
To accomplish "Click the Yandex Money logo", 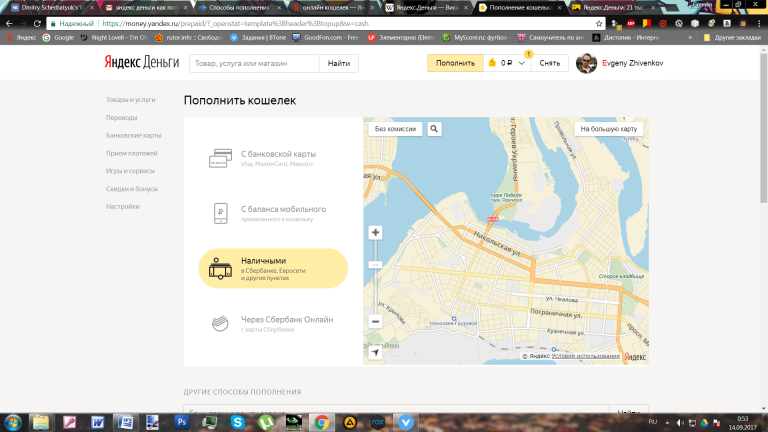I will point(142,63).
